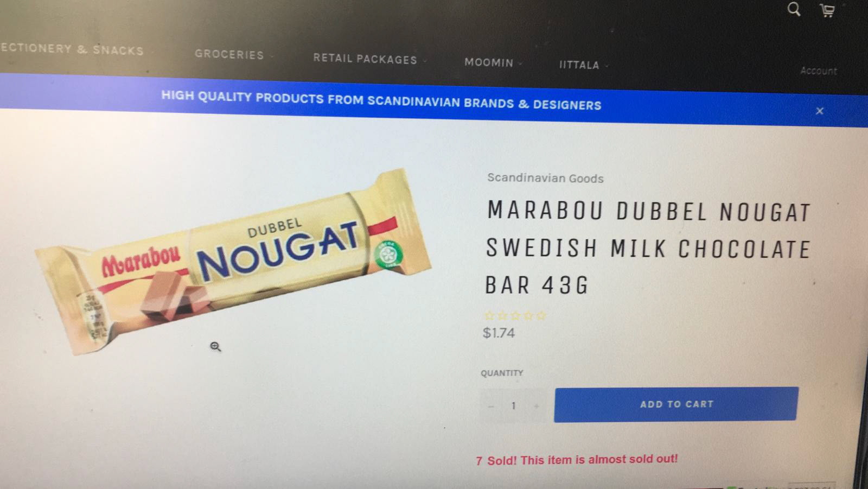Zoom product image with magnifier icon
Image resolution: width=868 pixels, height=489 pixels.
coord(215,346)
